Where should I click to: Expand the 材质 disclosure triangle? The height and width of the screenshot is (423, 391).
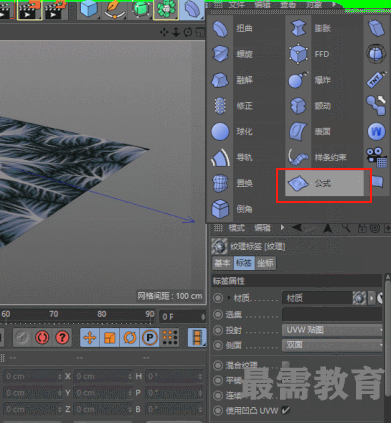click(x=229, y=297)
